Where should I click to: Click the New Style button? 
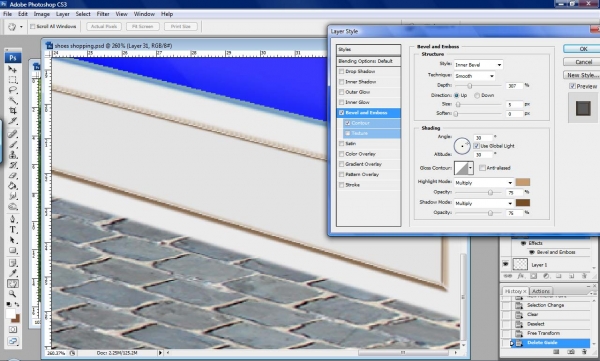coord(582,75)
